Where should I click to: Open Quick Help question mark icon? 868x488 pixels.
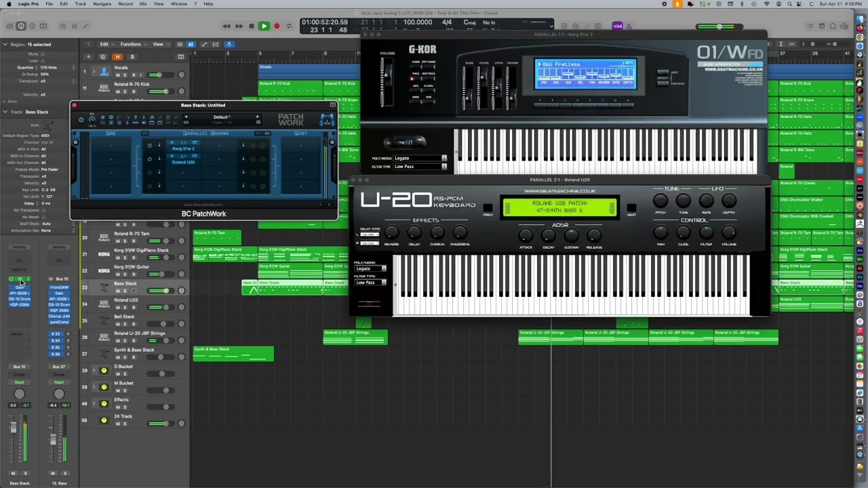click(x=32, y=26)
